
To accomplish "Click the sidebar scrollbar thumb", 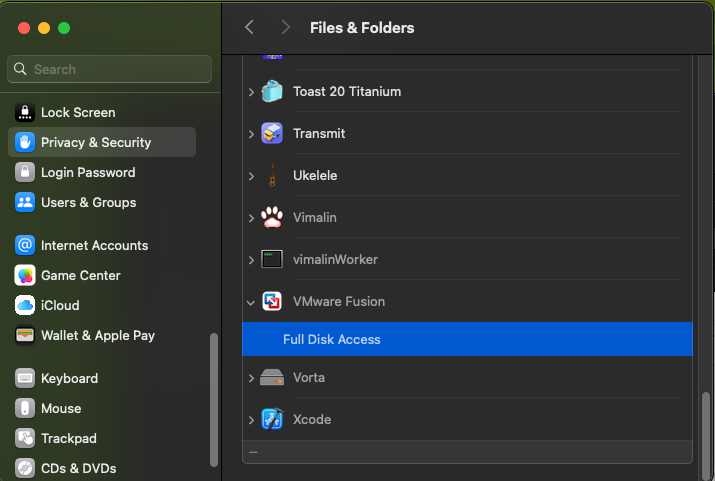I will [x=213, y=400].
